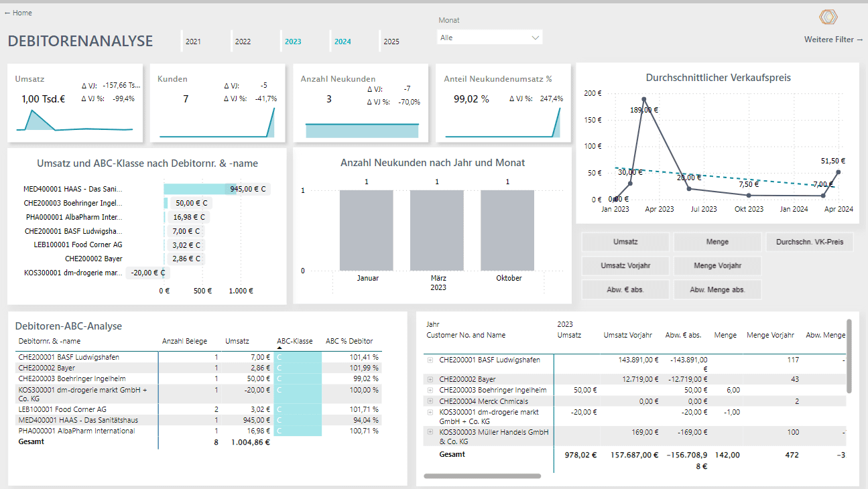Open the Monat dropdown

pyautogui.click(x=489, y=38)
